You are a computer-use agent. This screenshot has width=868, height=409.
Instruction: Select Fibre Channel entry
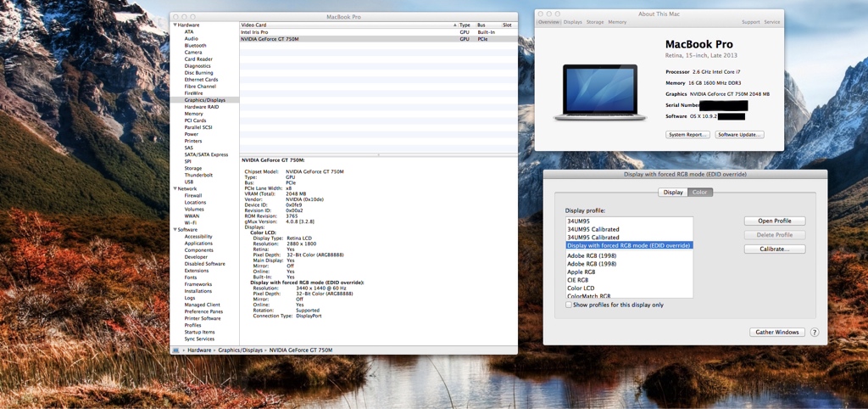200,87
